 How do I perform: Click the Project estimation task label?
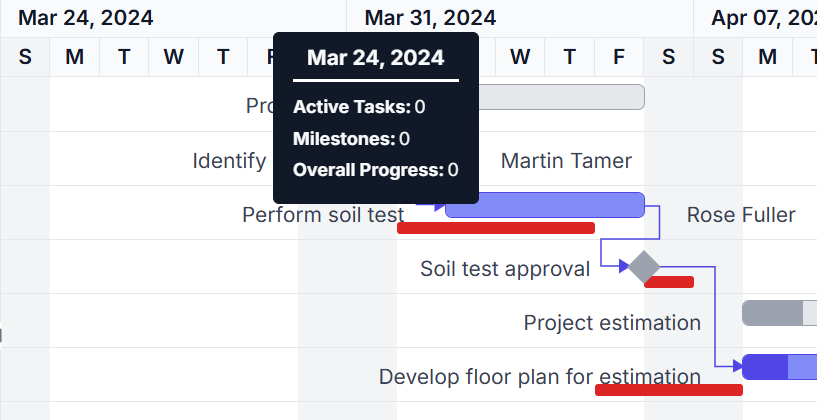click(x=612, y=323)
